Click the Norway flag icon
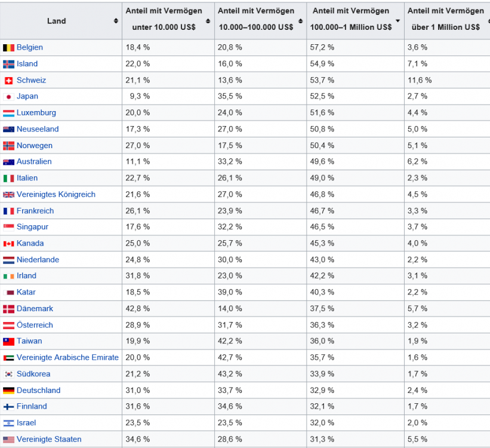The height and width of the screenshot is (448, 490). (x=8, y=146)
